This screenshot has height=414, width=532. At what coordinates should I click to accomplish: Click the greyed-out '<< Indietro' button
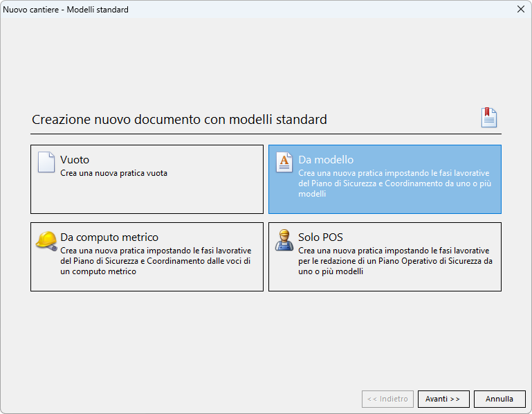(387, 399)
